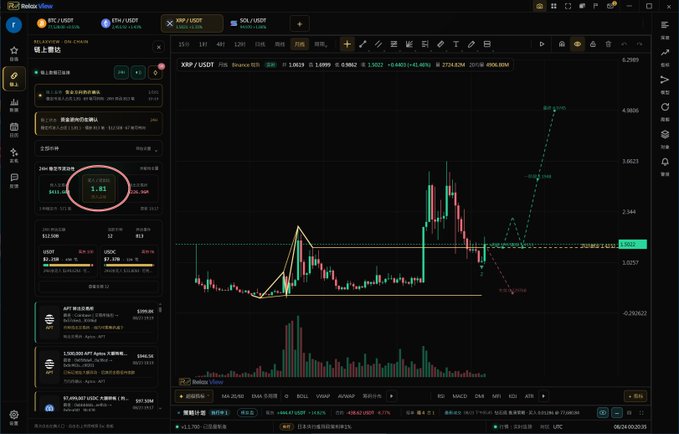This screenshot has width=679, height=434.
Task: Click the user avatar circle
Action: (x=14, y=25)
